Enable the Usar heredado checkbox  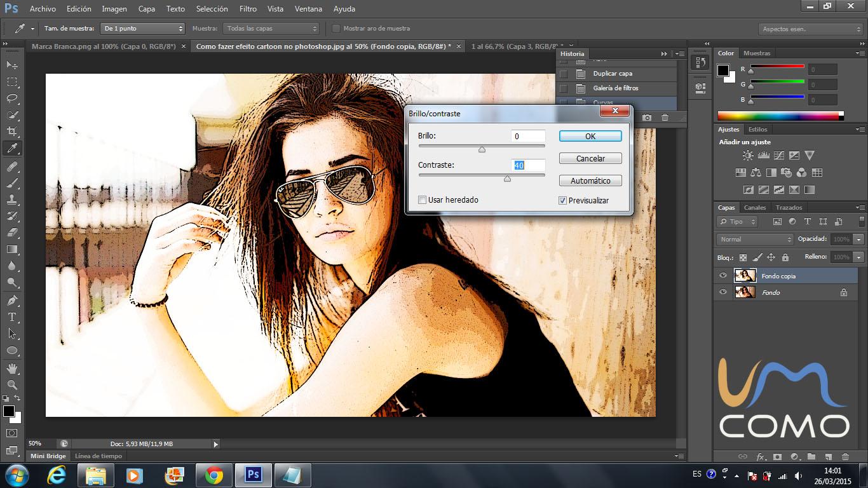coord(423,200)
